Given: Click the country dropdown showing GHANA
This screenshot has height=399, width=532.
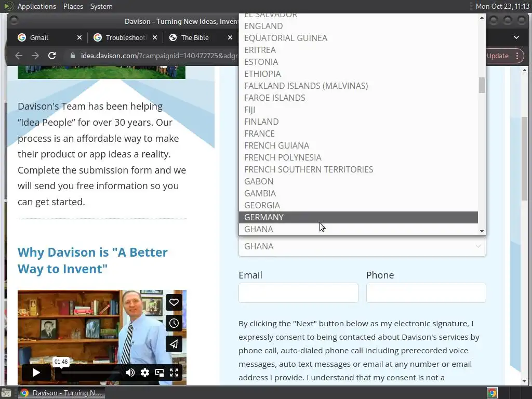Looking at the screenshot, I should tap(362, 246).
